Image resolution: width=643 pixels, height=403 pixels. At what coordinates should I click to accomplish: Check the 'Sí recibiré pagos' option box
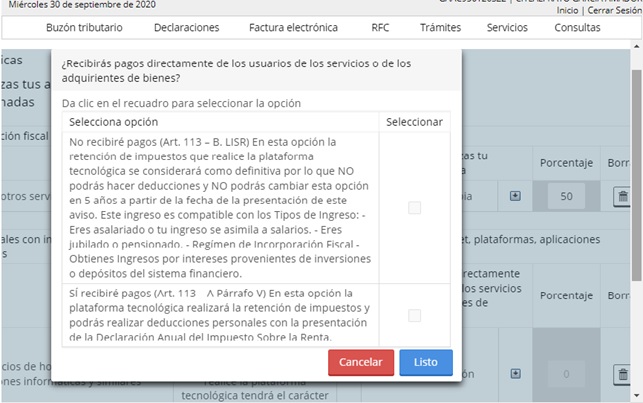[415, 316]
